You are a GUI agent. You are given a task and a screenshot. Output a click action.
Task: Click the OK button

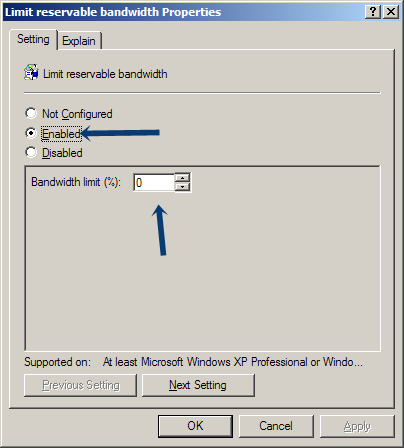[195, 426]
